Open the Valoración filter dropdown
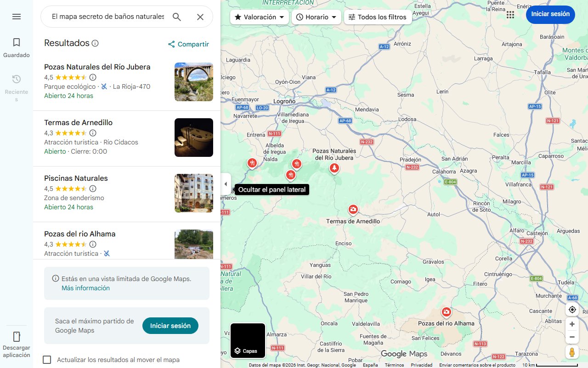The height and width of the screenshot is (368, 588). [260, 17]
